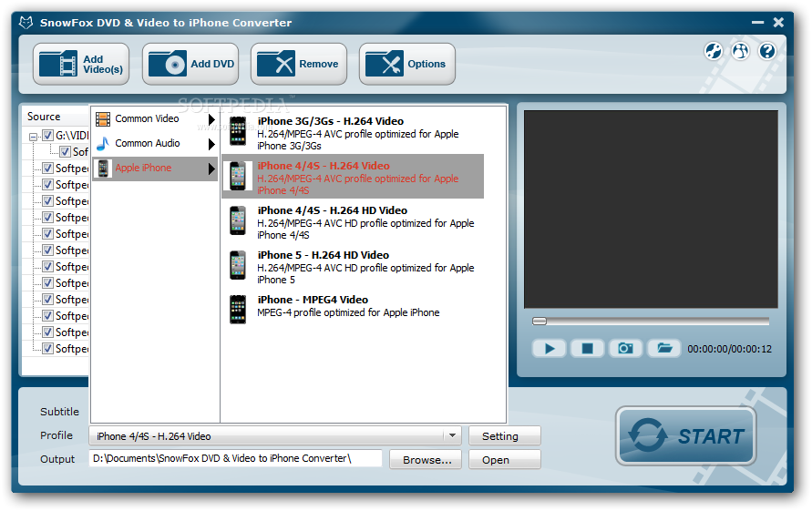This screenshot has width=812, height=511.
Task: Click the highlighted iPhone 4/4S H.264 Video icon
Action: (x=238, y=176)
